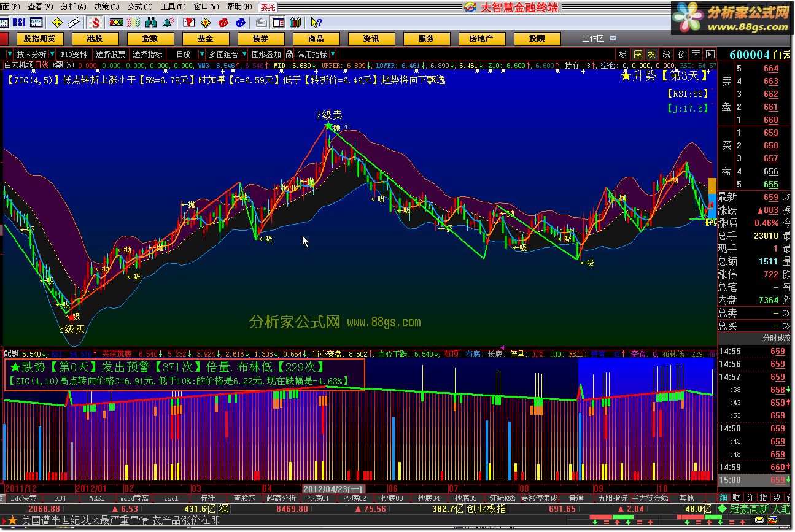Open the 分析(A) menu
Screen dimensions: 795x532
click(x=72, y=7)
